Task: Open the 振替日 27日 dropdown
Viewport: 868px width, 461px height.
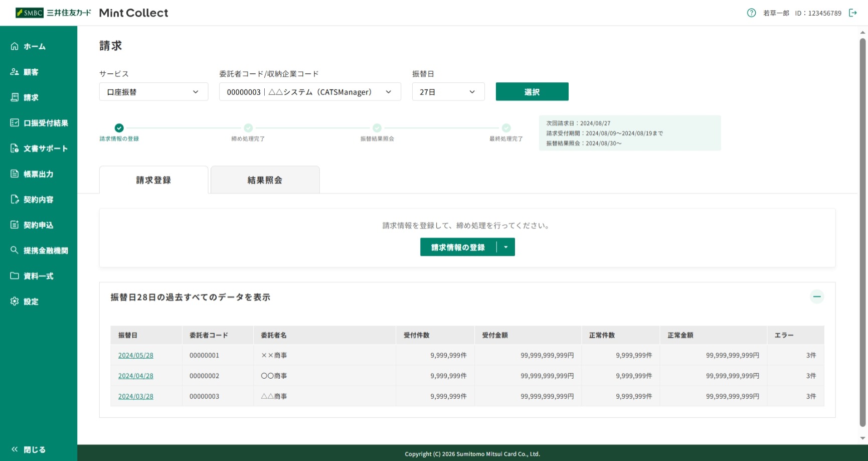Action: coord(448,92)
